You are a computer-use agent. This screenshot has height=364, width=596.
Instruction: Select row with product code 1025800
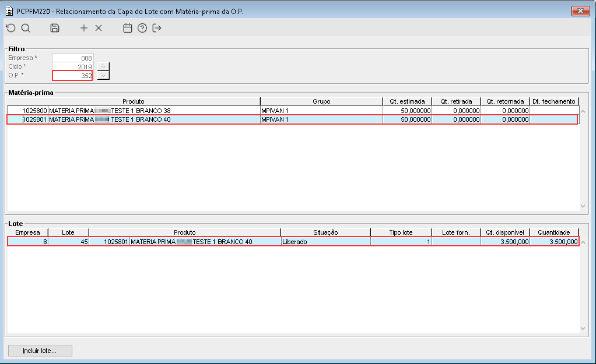[x=293, y=111]
